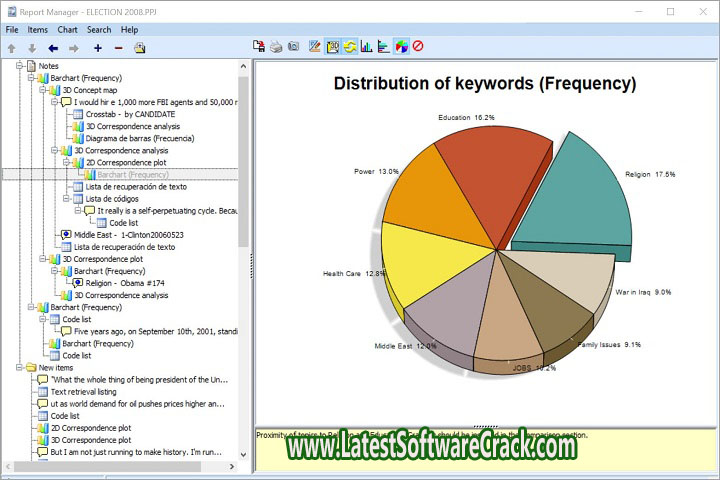The height and width of the screenshot is (480, 720).
Task: Open the Chart menu
Action: [x=67, y=30]
